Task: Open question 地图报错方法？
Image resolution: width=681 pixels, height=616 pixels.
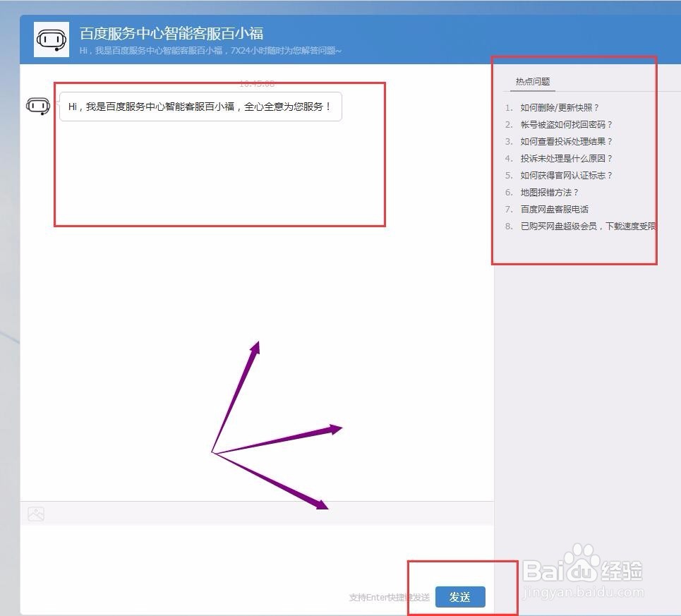Action: point(550,193)
